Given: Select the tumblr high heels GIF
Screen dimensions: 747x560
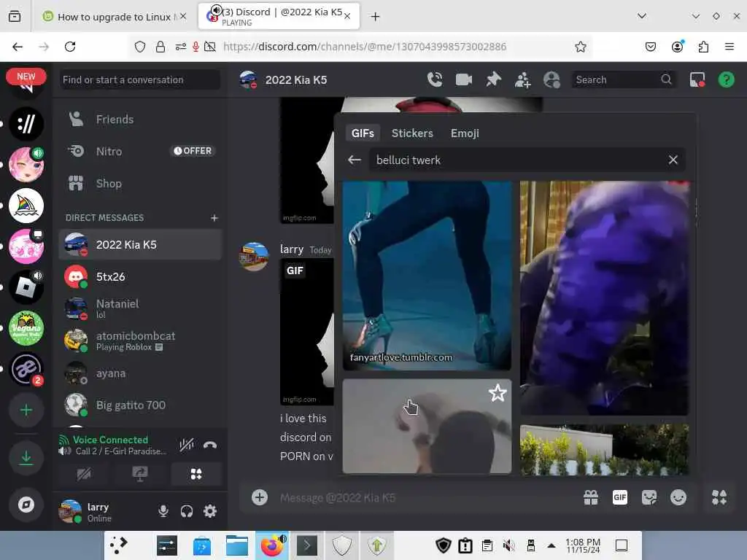Looking at the screenshot, I should 427,275.
